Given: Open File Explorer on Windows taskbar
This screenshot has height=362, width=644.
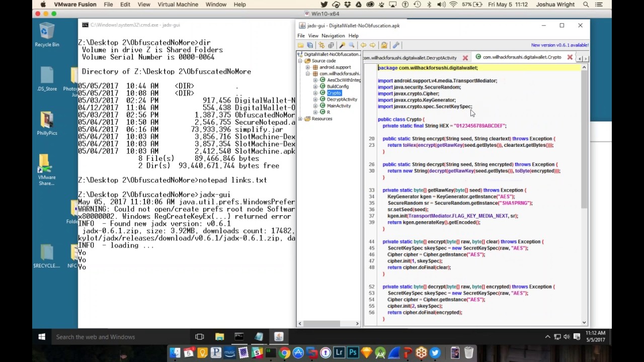Looking at the screenshot, I should (219, 337).
